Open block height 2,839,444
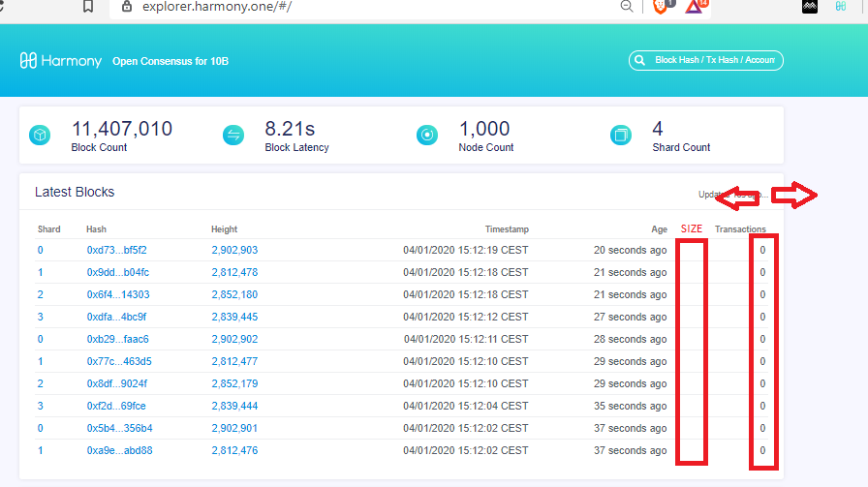868x487 pixels. tap(234, 406)
